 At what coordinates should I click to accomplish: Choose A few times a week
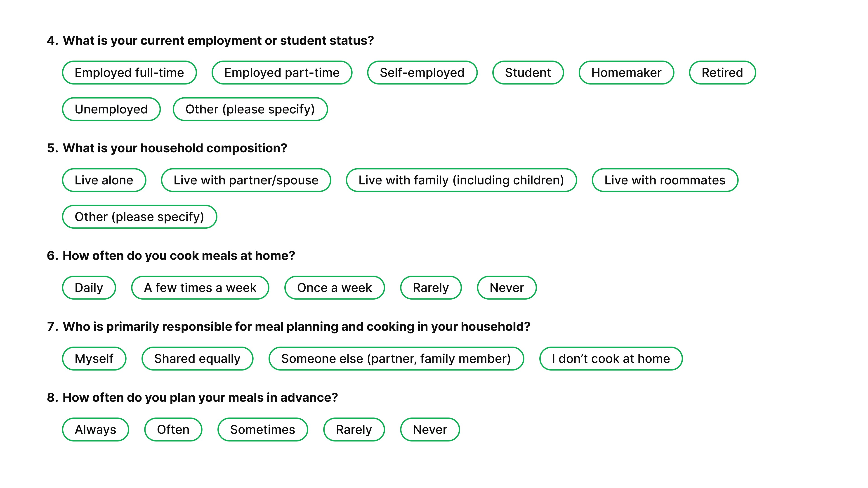point(200,288)
